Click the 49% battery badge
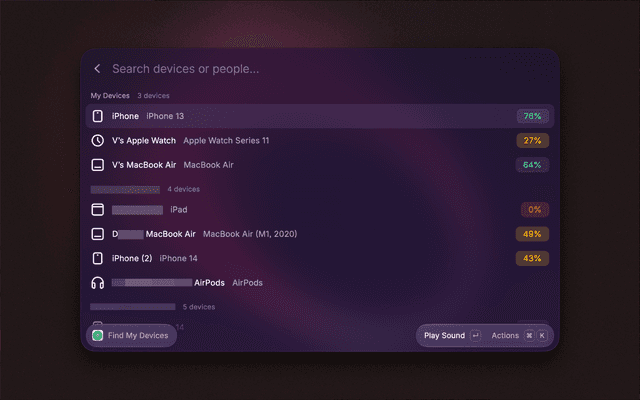 (x=532, y=234)
